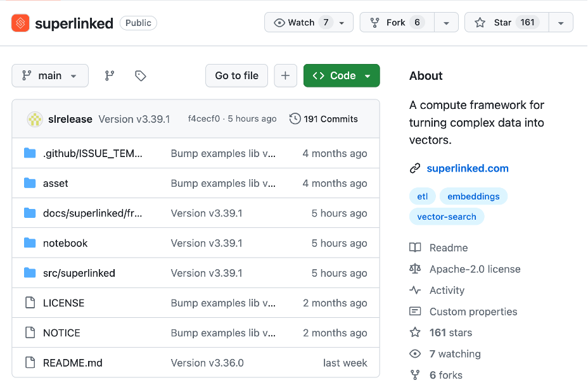Screen dimensions: 588x385
Task: Expand the Fork dropdown arrow
Action: [446, 23]
